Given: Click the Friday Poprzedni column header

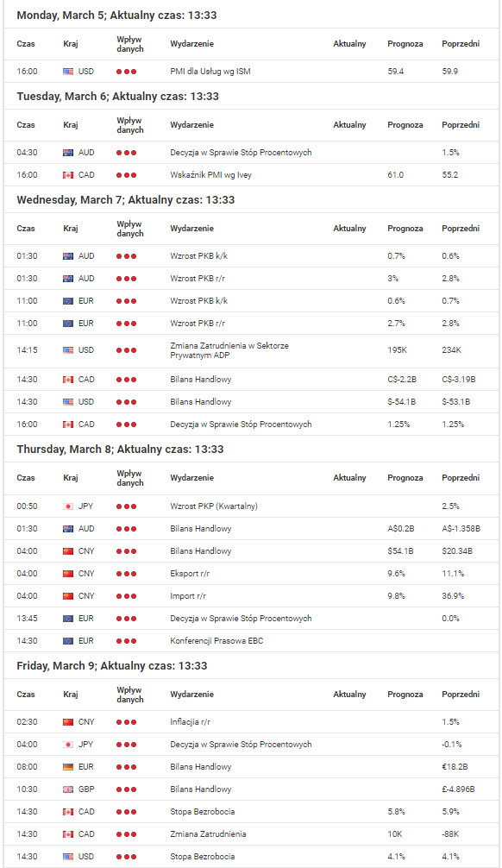Looking at the screenshot, I should [461, 695].
